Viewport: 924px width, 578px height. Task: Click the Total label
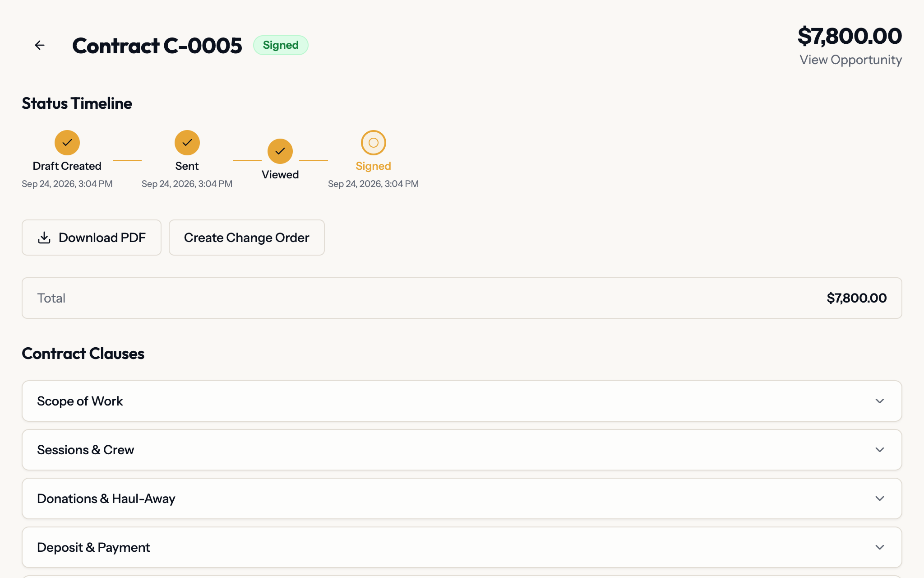tap(51, 298)
